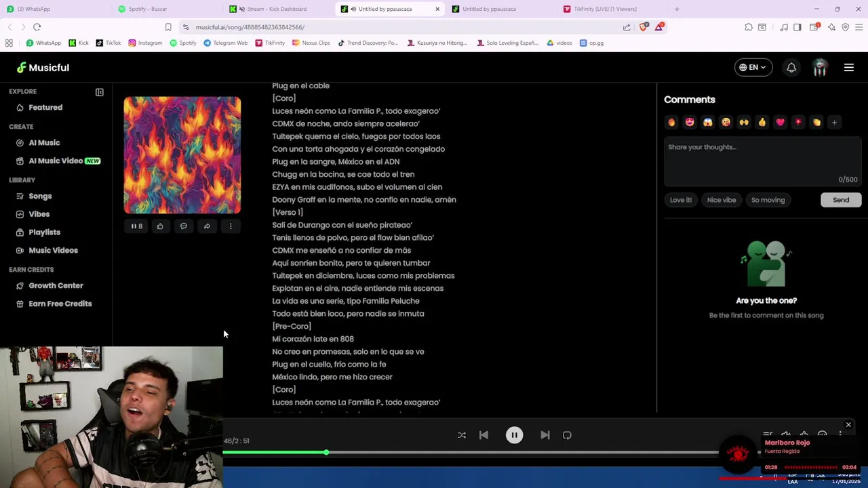Add the thumbs-up emoji reaction
The image size is (868, 488).
(762, 122)
